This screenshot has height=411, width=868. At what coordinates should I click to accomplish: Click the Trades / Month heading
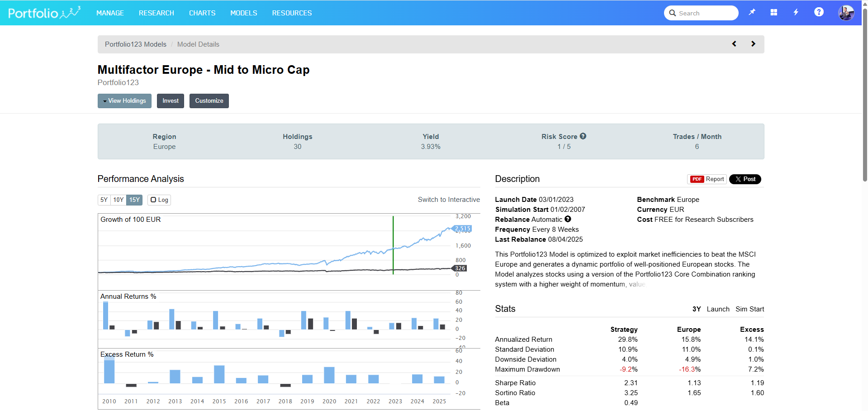pyautogui.click(x=697, y=137)
